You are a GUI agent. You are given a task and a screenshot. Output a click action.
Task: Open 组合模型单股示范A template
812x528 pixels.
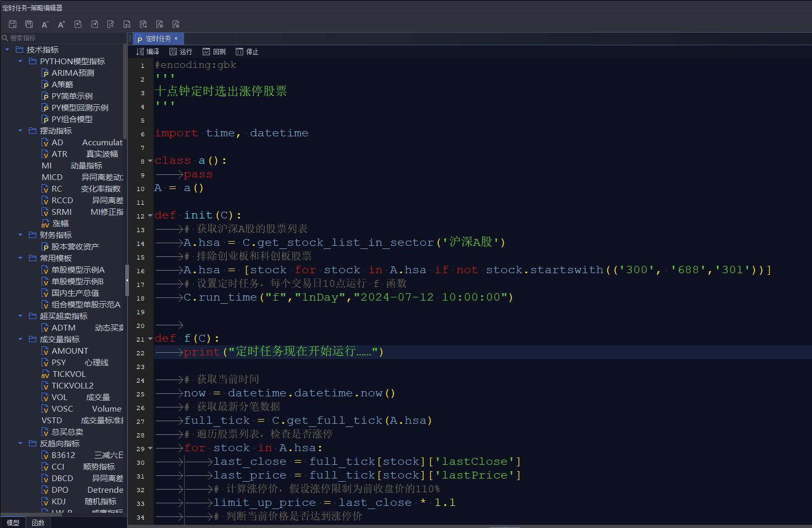point(82,304)
